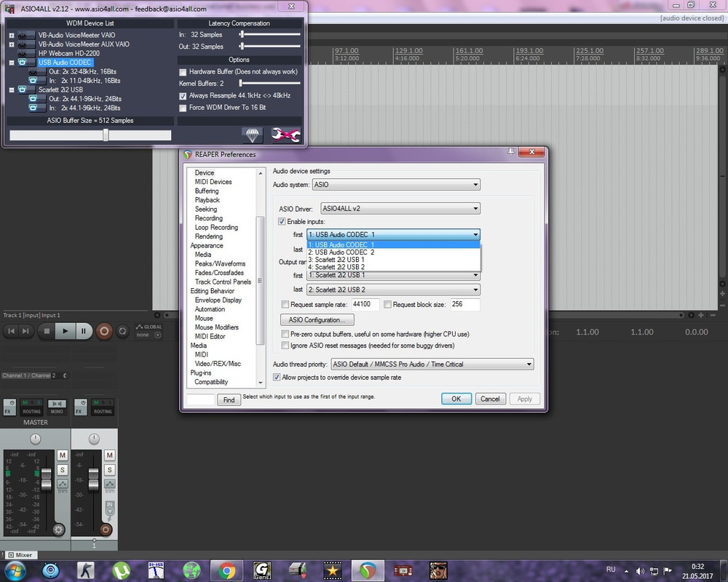Expand VB-Audio VoiceMeeter VAIO device

(12, 35)
